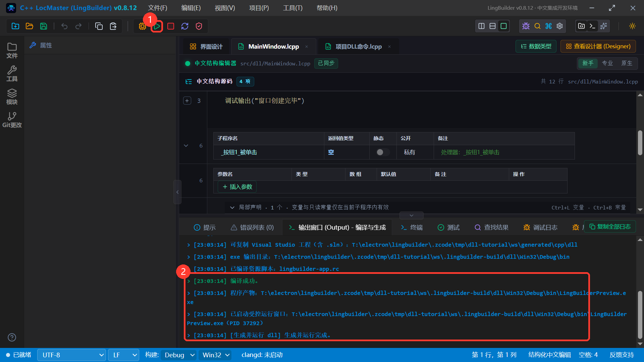This screenshot has height=362, width=644.
Task: Click the editor vertical scrollbar thumb
Action: [x=640, y=143]
